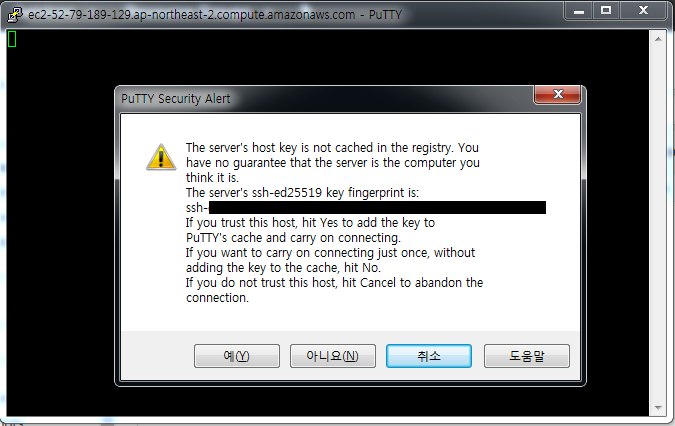675x426 pixels.
Task: Choose 아니요(N) to connect just once
Action: tap(333, 356)
